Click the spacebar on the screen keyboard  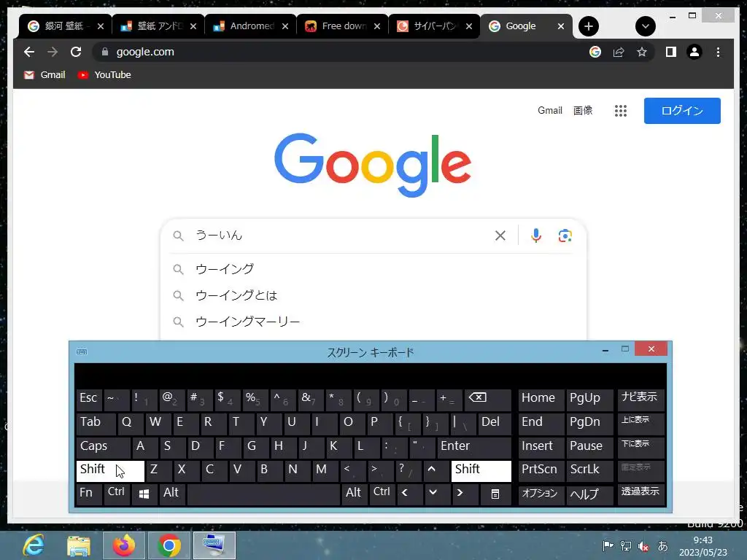[x=263, y=494]
